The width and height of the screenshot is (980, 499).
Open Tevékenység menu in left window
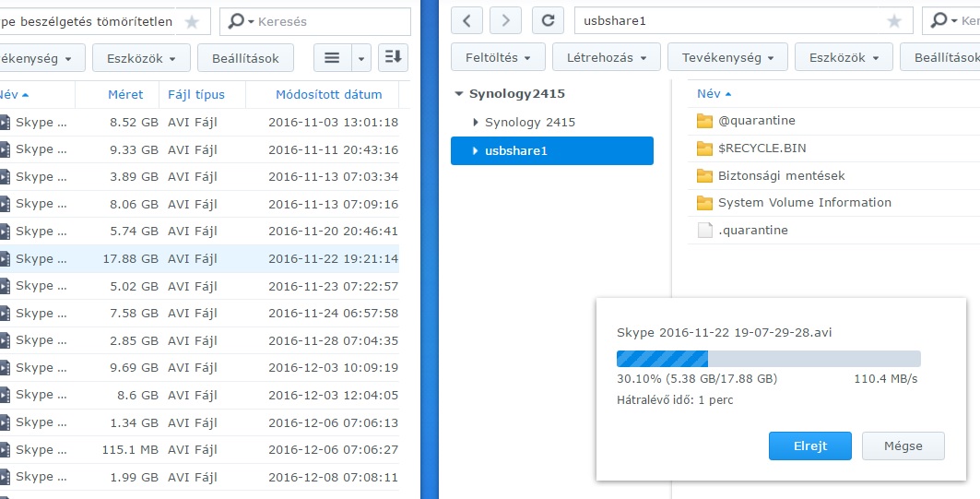pos(41,58)
